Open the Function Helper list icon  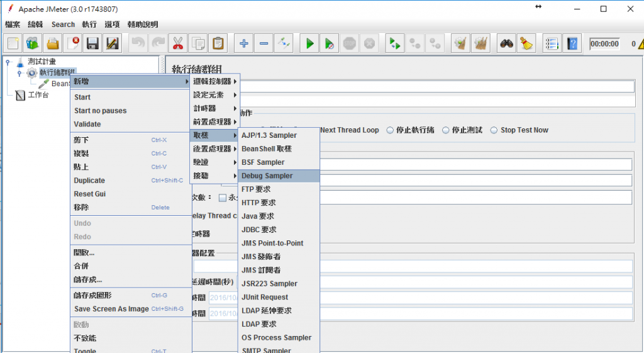(x=552, y=43)
